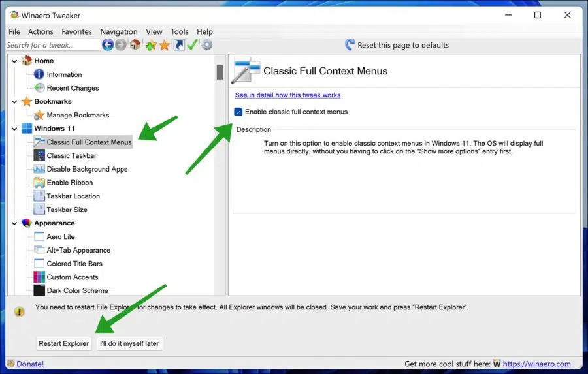Select the Enable Ribbon tree item
This screenshot has height=374, width=588.
coord(70,183)
